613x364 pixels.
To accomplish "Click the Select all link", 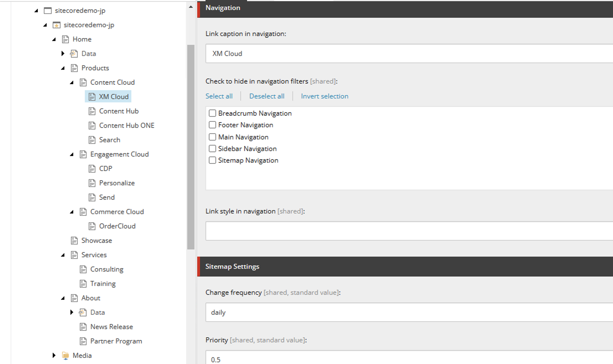I will [x=219, y=96].
